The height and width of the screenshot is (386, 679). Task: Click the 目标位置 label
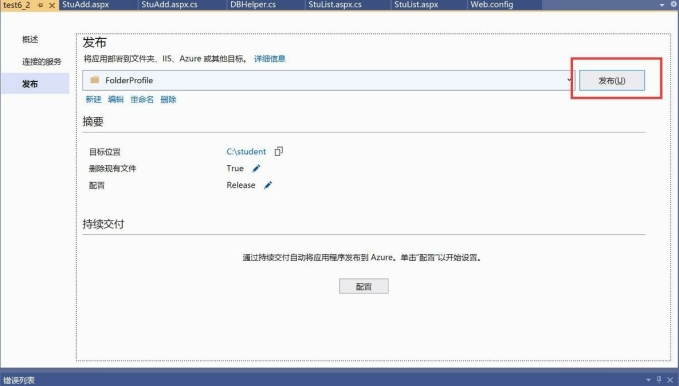click(105, 152)
